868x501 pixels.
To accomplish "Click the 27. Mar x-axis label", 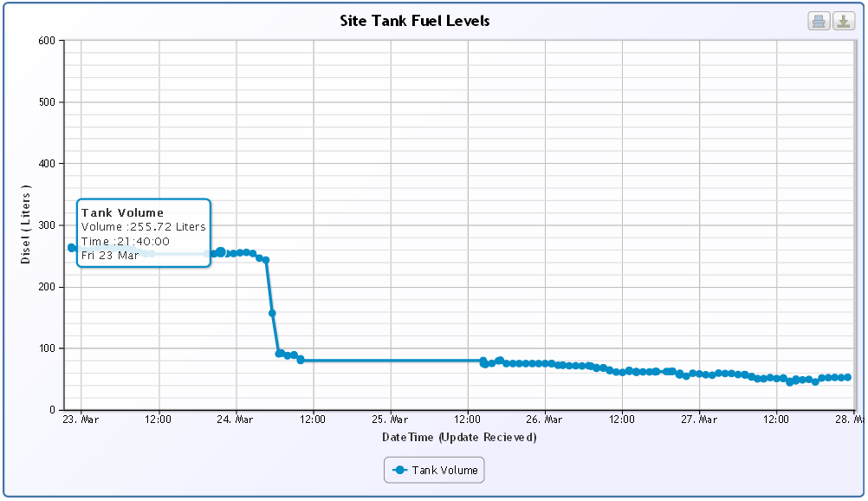I will tap(699, 420).
